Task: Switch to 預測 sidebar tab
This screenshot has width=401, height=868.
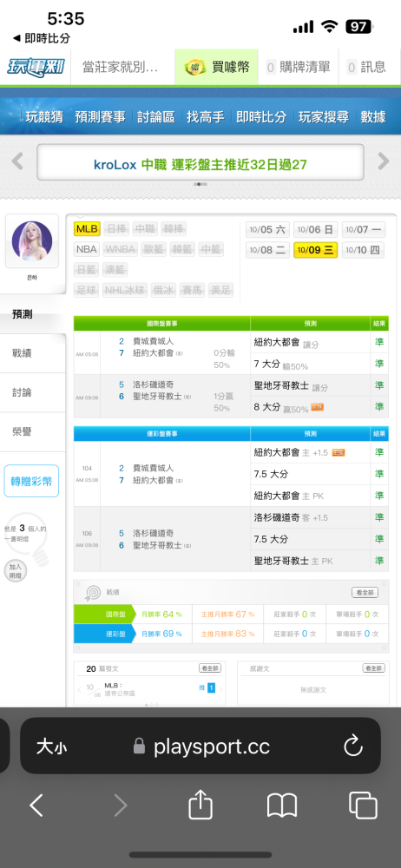Action: [x=32, y=314]
